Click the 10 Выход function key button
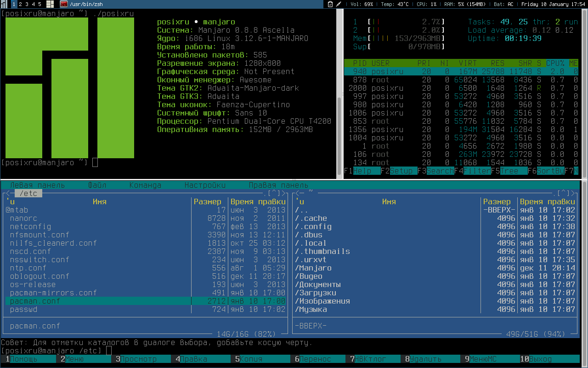The width and height of the screenshot is (588, 368). [549, 359]
